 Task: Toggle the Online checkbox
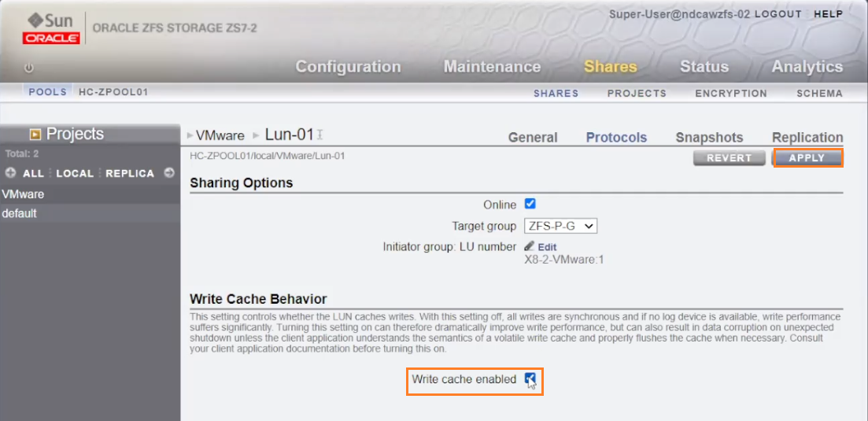(530, 204)
